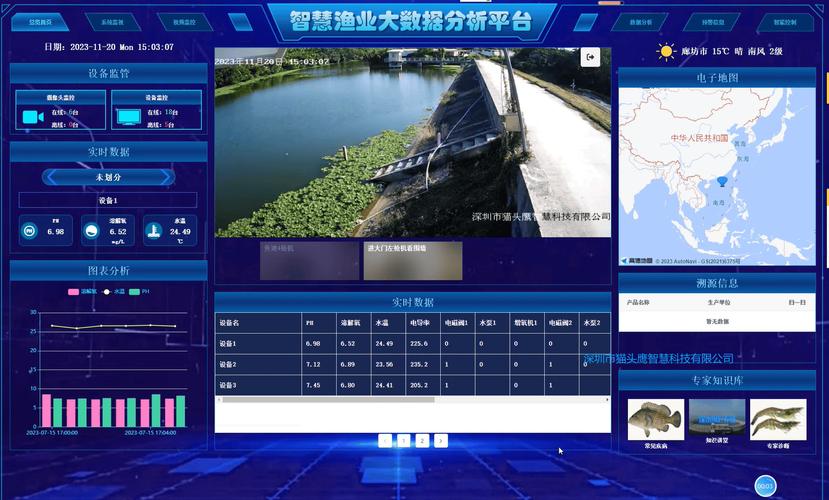Click the camera monitoring icon
This screenshot has height=500, width=829.
(x=32, y=118)
